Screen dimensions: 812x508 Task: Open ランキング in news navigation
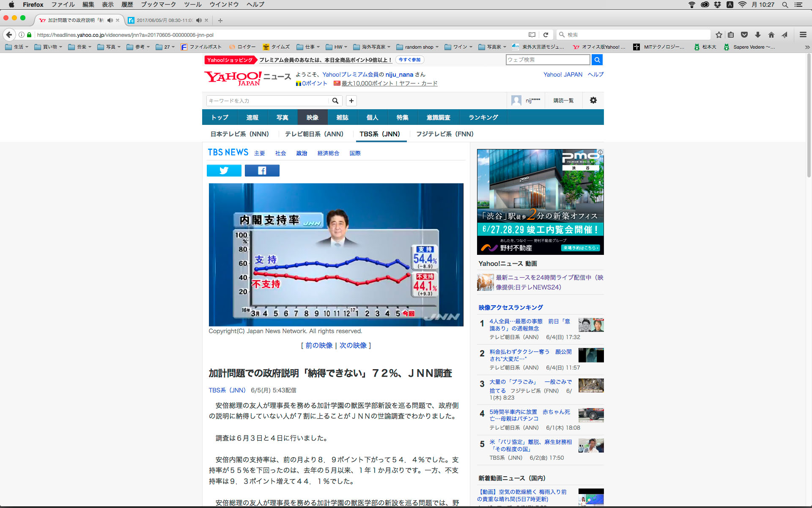click(483, 117)
